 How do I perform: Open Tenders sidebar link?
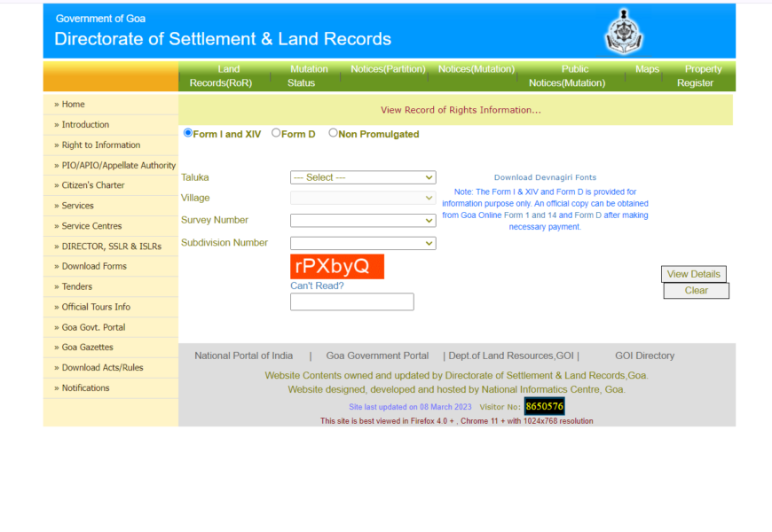click(x=77, y=286)
